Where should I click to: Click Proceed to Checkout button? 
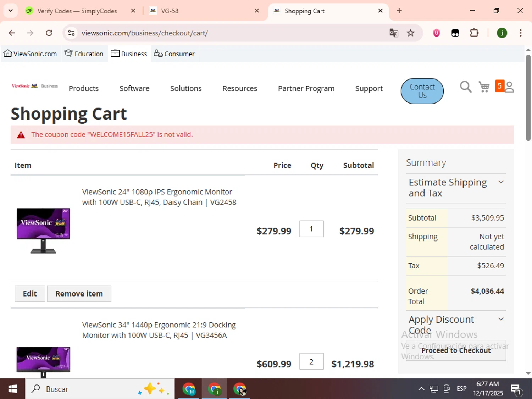pos(456,350)
